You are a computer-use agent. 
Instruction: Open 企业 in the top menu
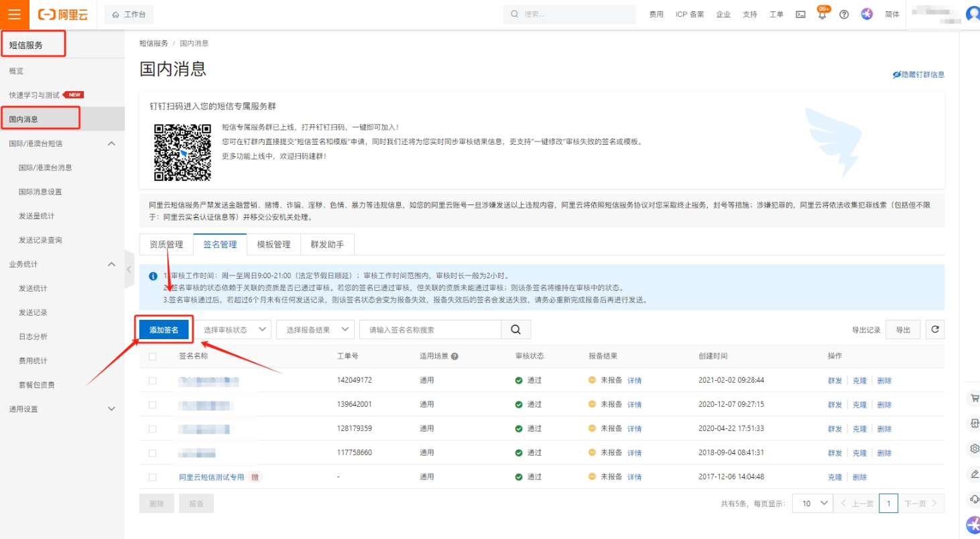723,14
